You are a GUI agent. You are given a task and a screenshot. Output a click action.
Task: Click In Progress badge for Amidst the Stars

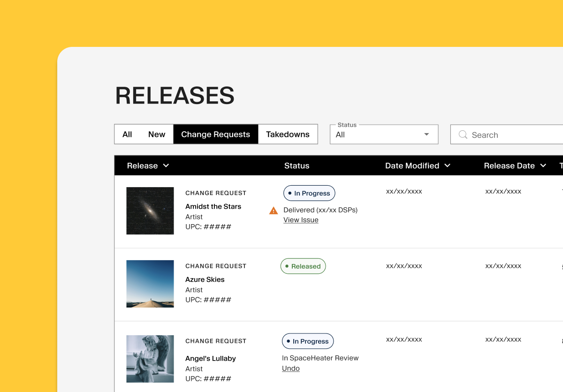pyautogui.click(x=309, y=193)
